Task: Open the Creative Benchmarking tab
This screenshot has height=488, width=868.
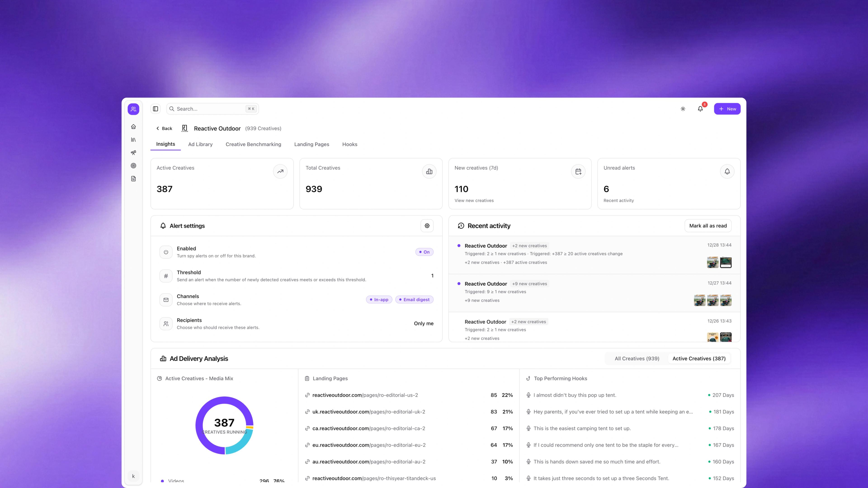Action: [253, 144]
